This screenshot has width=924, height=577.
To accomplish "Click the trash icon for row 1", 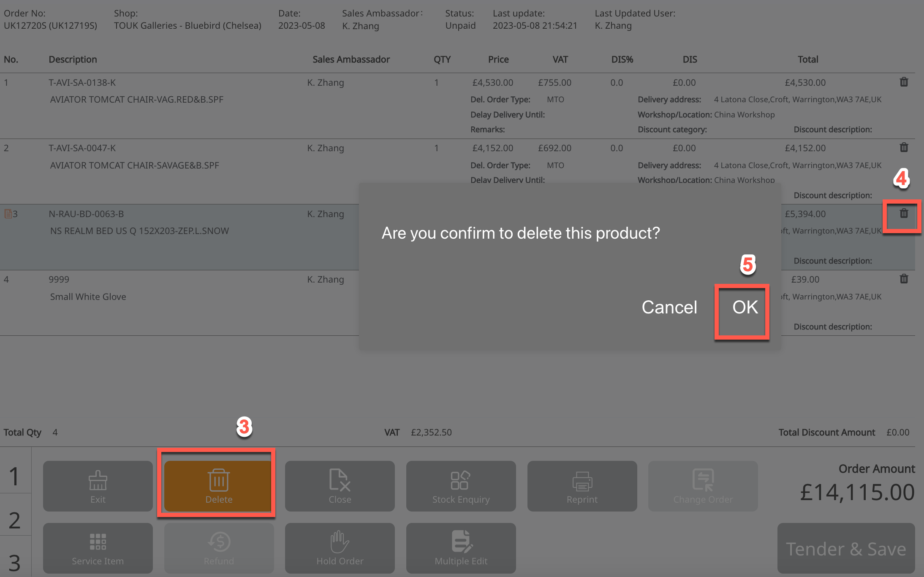I will tap(903, 82).
